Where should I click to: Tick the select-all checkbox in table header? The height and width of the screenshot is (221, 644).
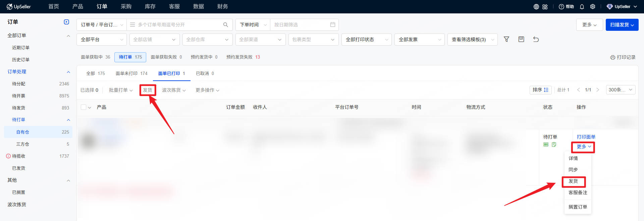(x=84, y=107)
